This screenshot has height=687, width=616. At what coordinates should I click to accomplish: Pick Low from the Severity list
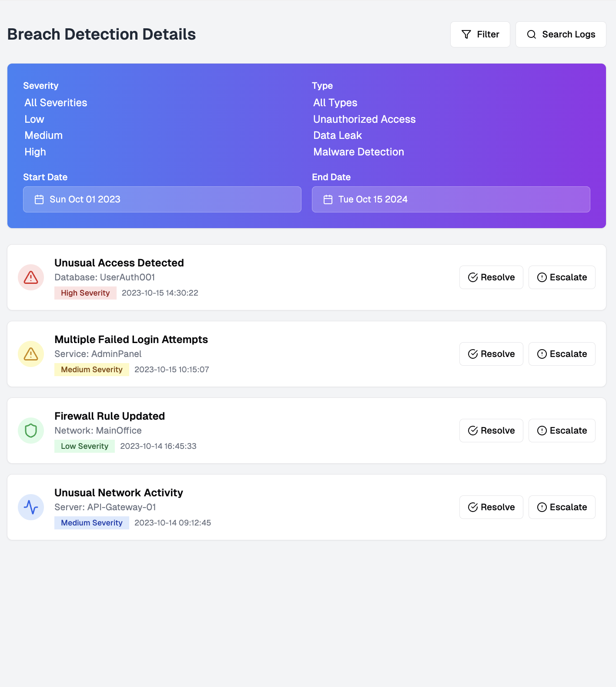[34, 119]
